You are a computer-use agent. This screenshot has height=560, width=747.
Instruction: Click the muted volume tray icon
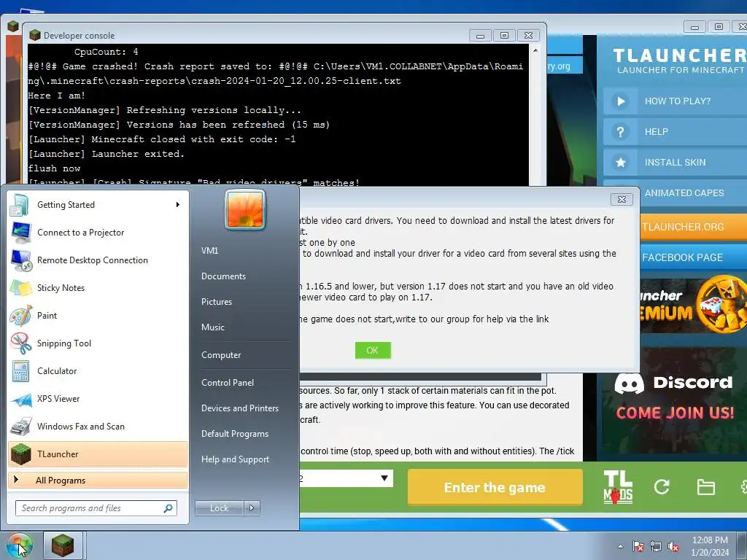(673, 546)
